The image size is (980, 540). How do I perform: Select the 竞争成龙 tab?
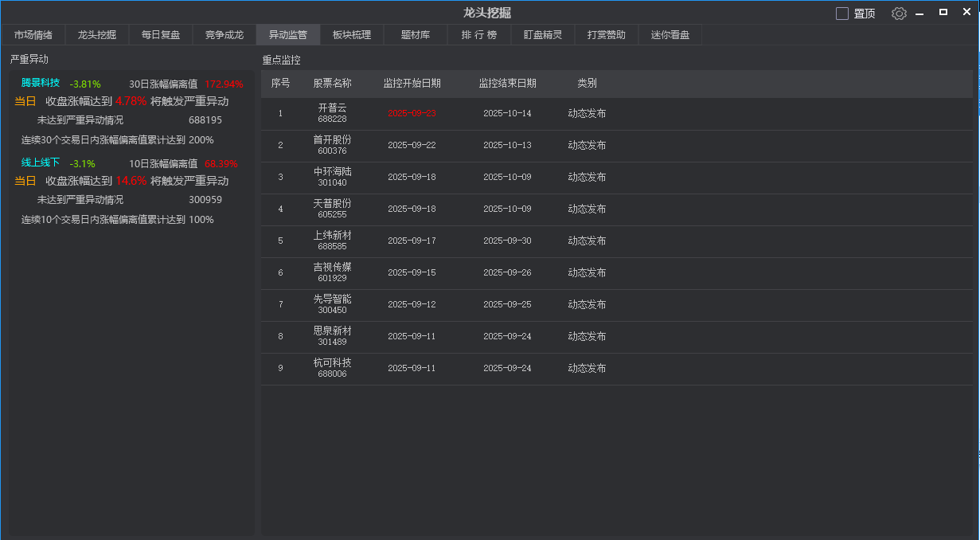pyautogui.click(x=224, y=34)
